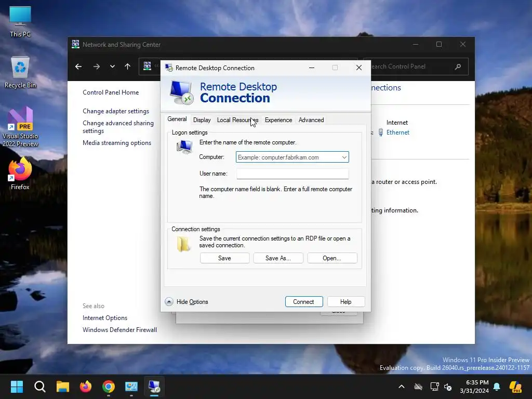Open Change advanced sharing settings
This screenshot has height=399, width=532.
pos(118,127)
